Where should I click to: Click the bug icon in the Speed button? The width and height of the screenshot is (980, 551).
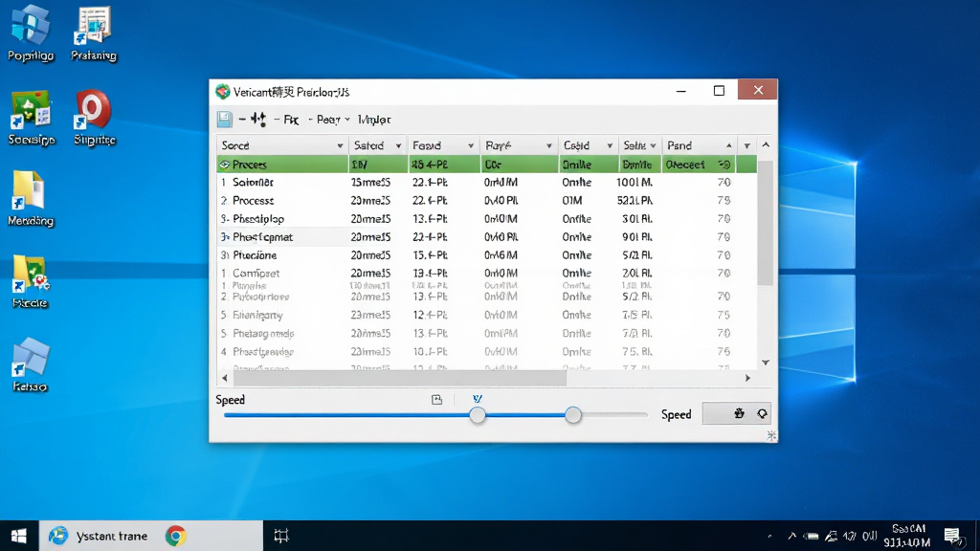point(740,413)
